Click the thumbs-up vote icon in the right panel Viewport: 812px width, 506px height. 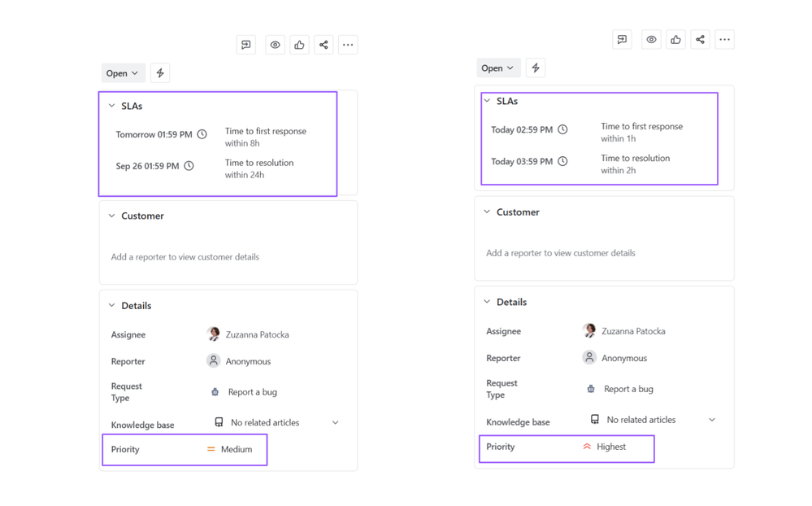tap(675, 39)
